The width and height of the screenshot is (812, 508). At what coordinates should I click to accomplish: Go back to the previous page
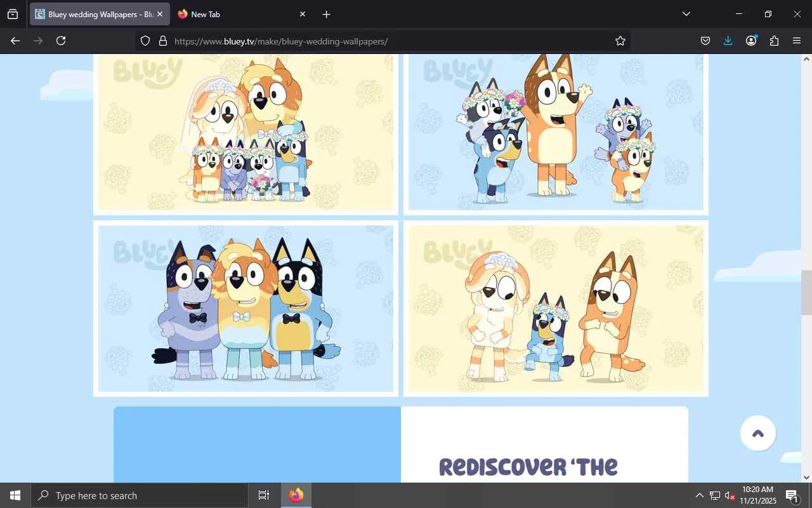pyautogui.click(x=15, y=41)
